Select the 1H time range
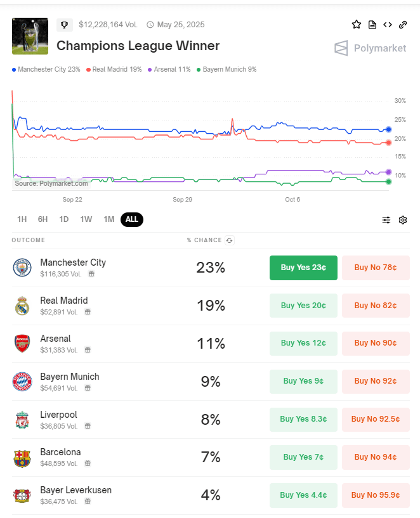 [x=22, y=219]
